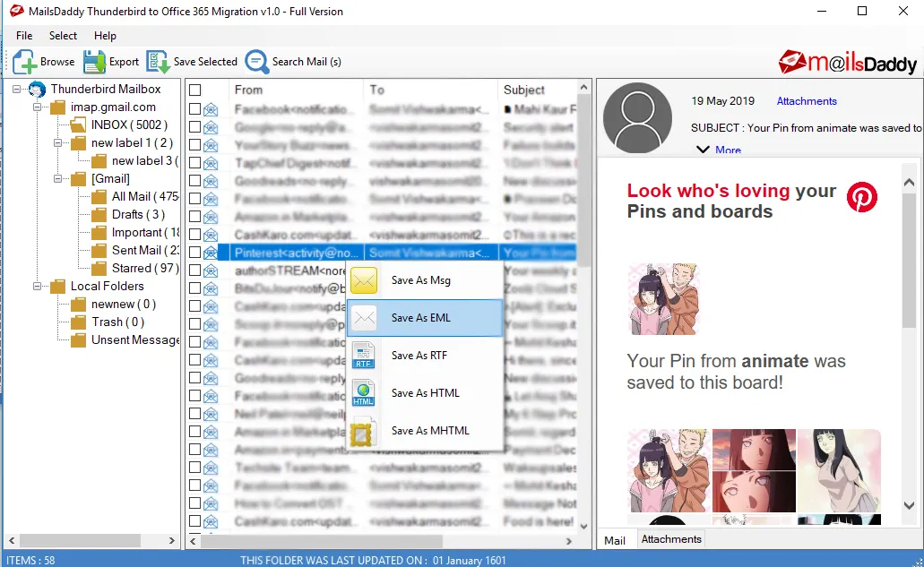The height and width of the screenshot is (567, 924).
Task: Click the Sent Mail folder icon
Action: pyautogui.click(x=99, y=250)
